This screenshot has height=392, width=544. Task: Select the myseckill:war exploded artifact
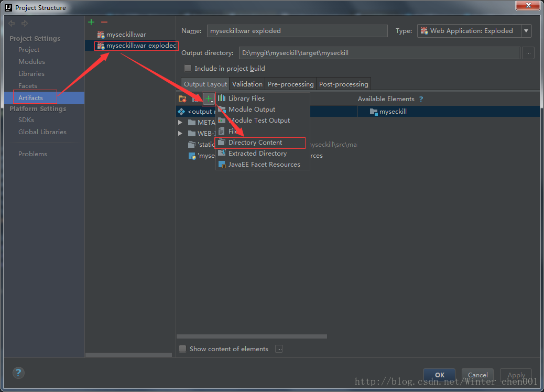point(136,46)
